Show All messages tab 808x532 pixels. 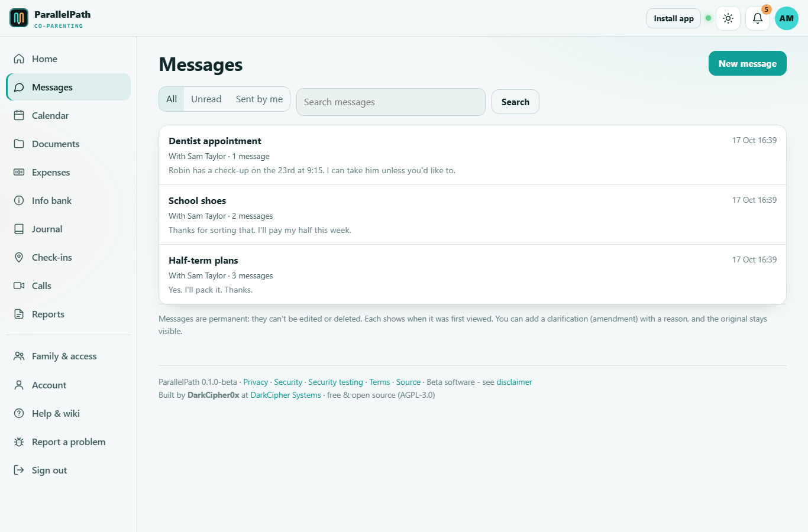172,99
